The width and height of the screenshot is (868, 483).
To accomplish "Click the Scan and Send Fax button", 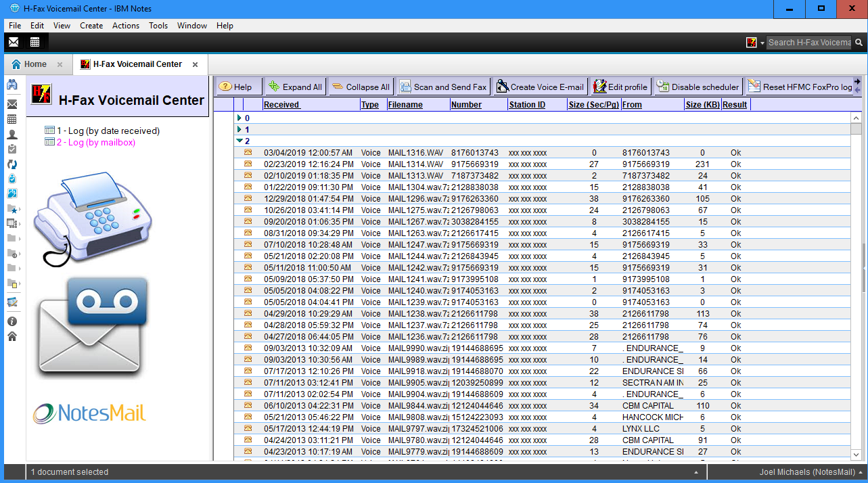I will [x=443, y=87].
